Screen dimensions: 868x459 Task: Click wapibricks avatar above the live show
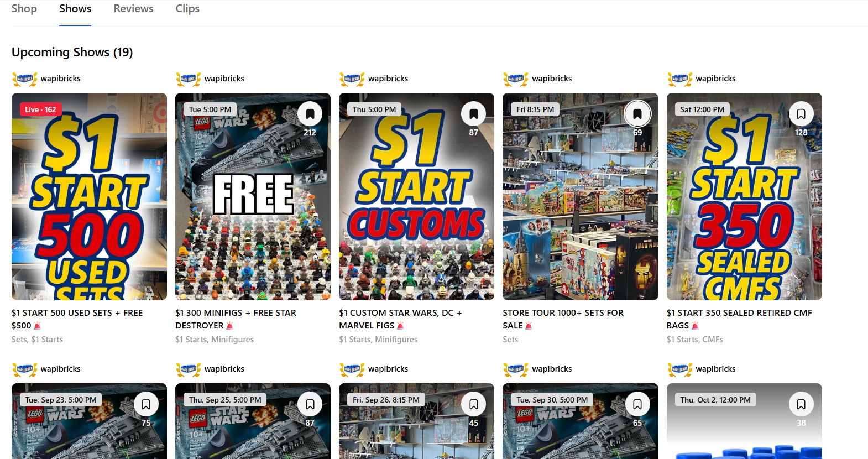pyautogui.click(x=25, y=79)
